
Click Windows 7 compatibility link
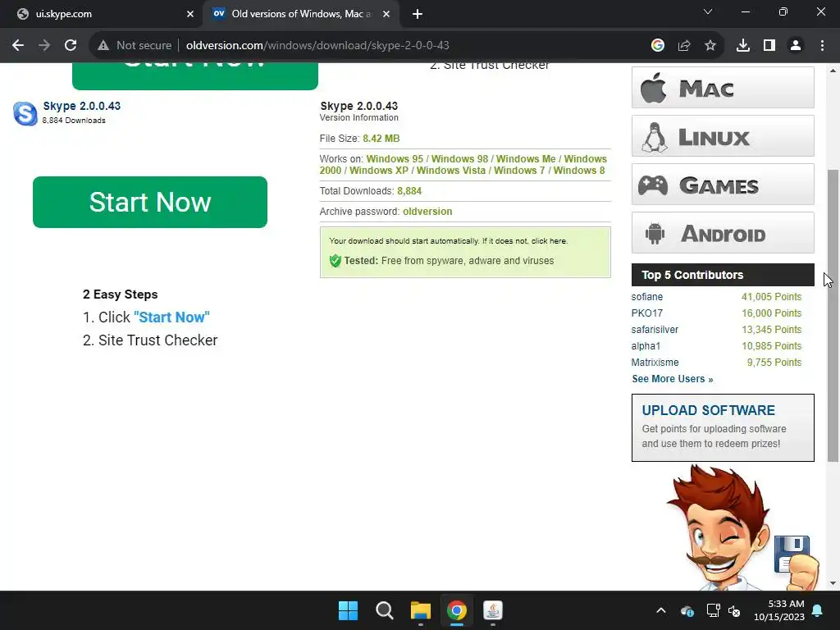(519, 171)
